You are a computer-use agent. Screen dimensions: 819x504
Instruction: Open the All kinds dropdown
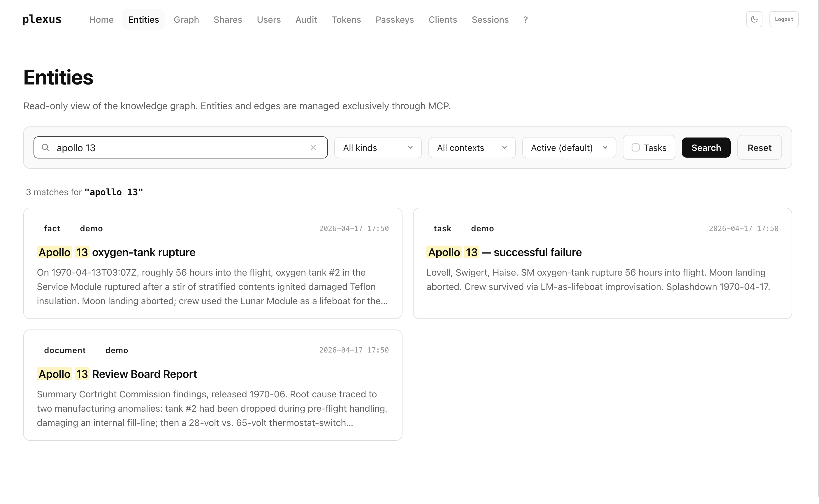click(377, 147)
